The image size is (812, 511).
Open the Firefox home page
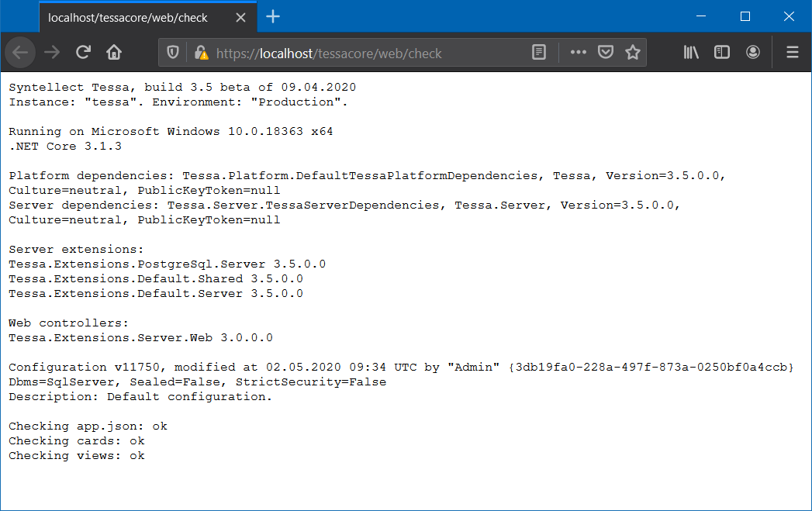[x=114, y=53]
